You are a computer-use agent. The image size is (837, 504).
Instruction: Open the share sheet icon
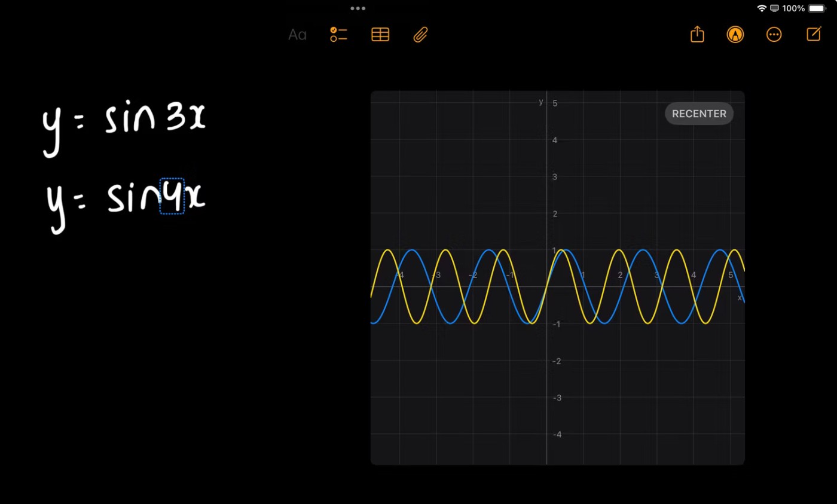[697, 35]
